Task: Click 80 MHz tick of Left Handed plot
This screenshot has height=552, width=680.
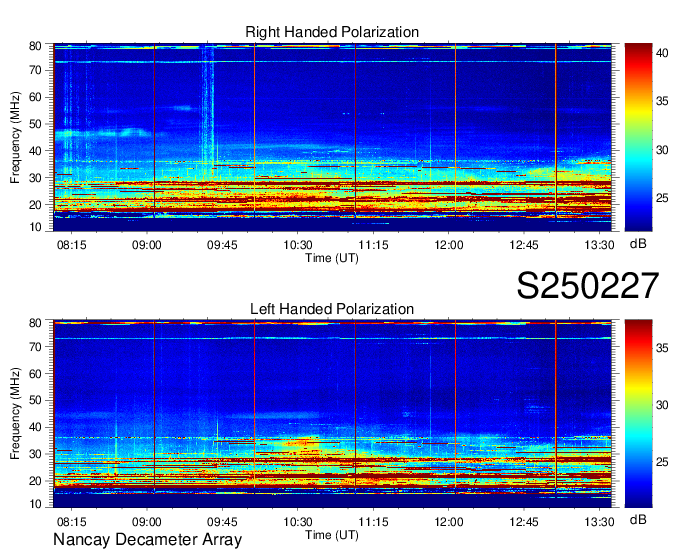Action: click(x=35, y=323)
